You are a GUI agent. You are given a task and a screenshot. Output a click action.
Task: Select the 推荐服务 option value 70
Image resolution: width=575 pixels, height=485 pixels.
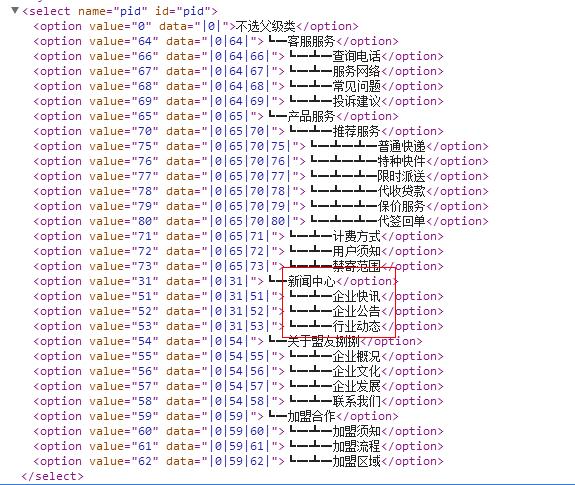pos(238,132)
